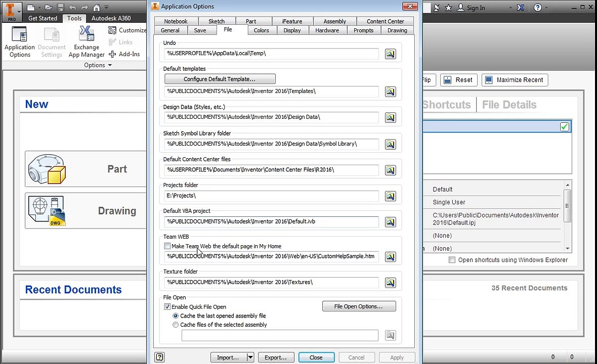Open the Add-Ins manager

point(124,54)
